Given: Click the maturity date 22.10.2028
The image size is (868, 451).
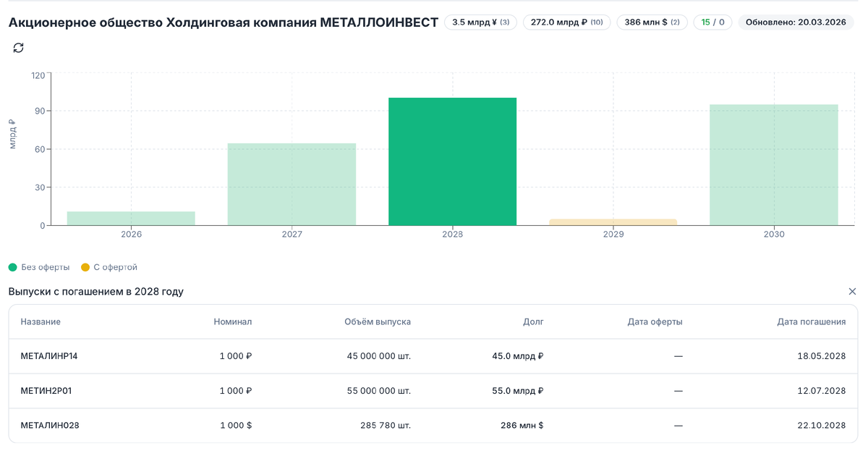Looking at the screenshot, I should (x=822, y=426).
